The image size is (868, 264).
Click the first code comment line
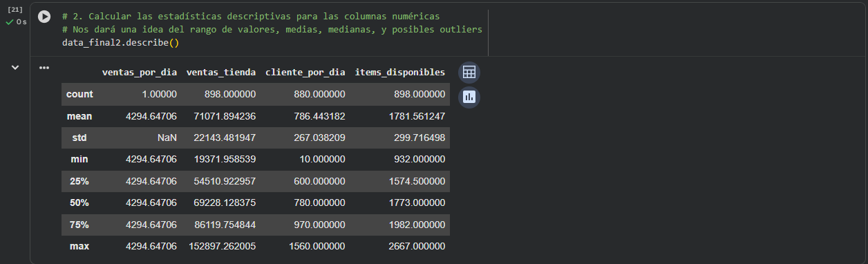(251, 16)
